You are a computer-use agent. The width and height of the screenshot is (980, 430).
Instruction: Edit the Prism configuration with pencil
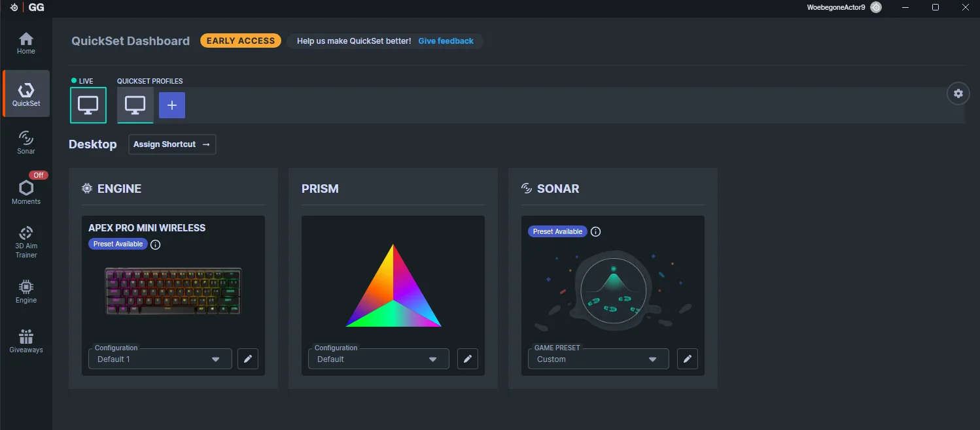point(468,359)
